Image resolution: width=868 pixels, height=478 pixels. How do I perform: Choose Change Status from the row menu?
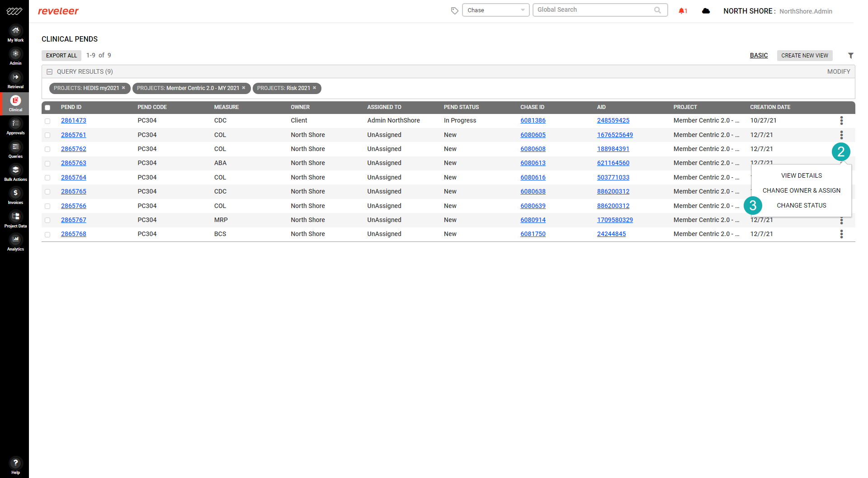pyautogui.click(x=801, y=205)
